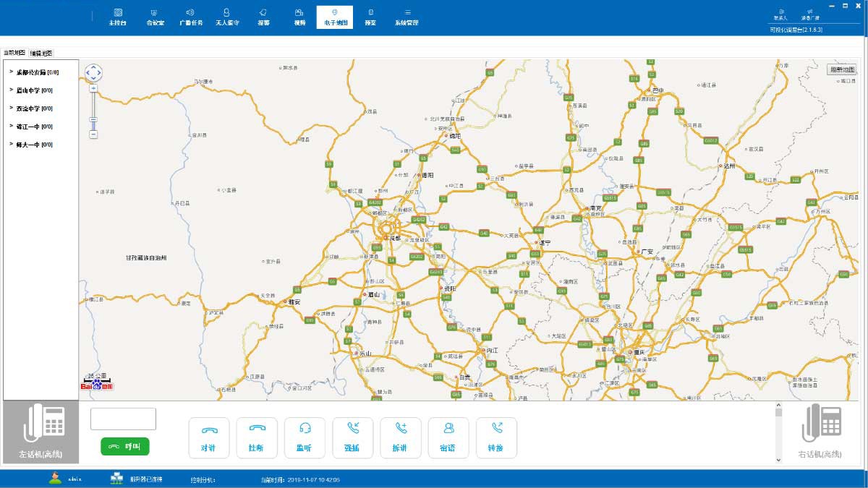Click the 刷新地图 refresh map button
The height and width of the screenshot is (488, 868).
coord(842,69)
